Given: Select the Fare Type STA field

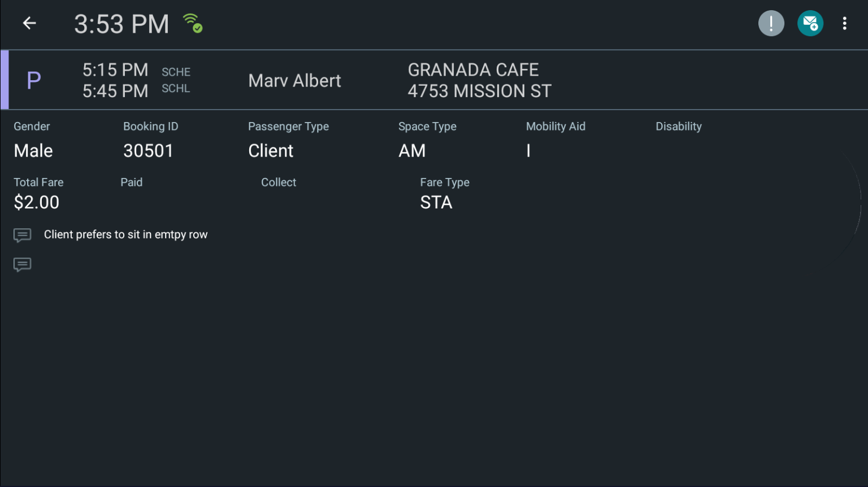Looking at the screenshot, I should tap(436, 202).
